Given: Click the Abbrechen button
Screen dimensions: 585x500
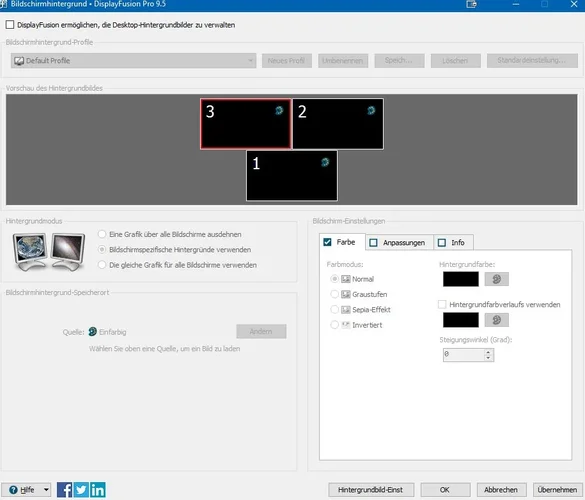Looking at the screenshot, I should coord(502,490).
